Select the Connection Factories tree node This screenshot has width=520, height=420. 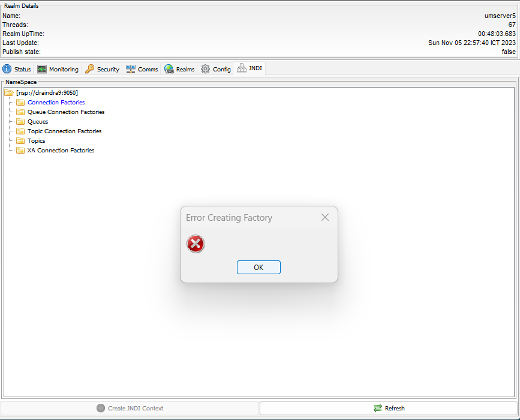[x=56, y=102]
